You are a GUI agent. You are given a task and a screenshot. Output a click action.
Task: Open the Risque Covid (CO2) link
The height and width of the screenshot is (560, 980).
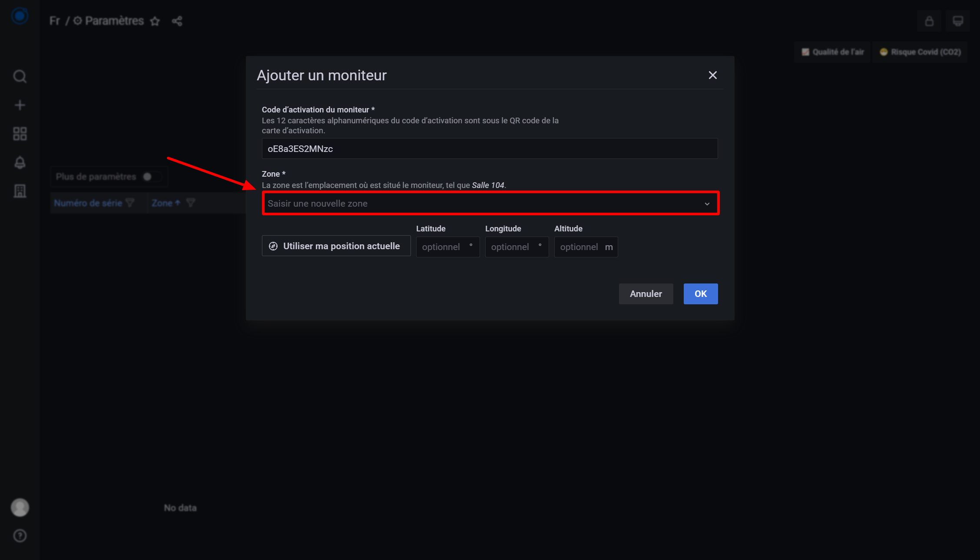[920, 52]
